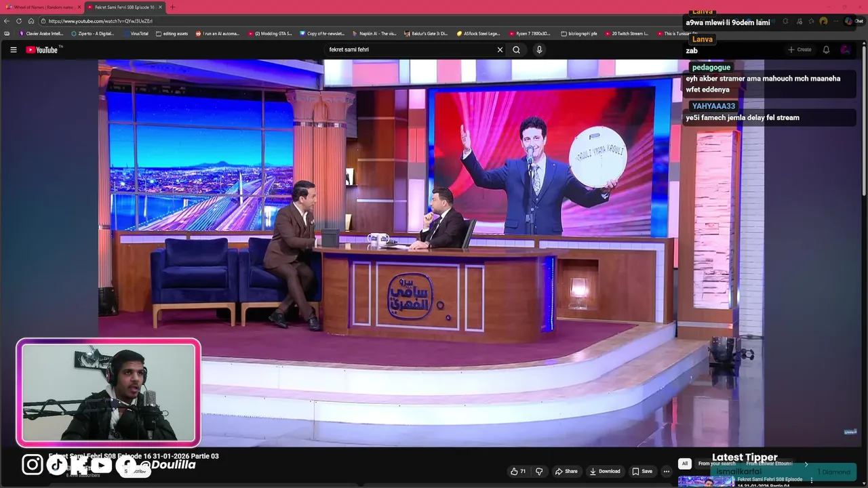Open the Copy of hr-newslet... bookmark
Screen dimensions: 868x488
[322, 33]
